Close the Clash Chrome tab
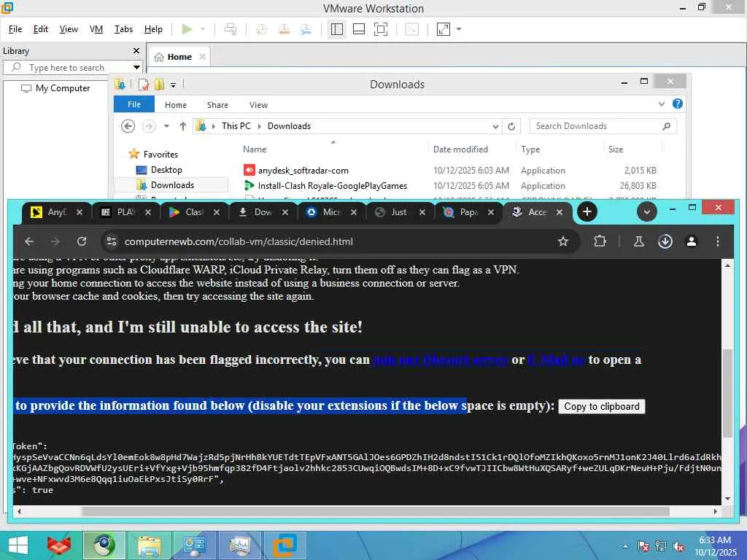 pyautogui.click(x=216, y=212)
